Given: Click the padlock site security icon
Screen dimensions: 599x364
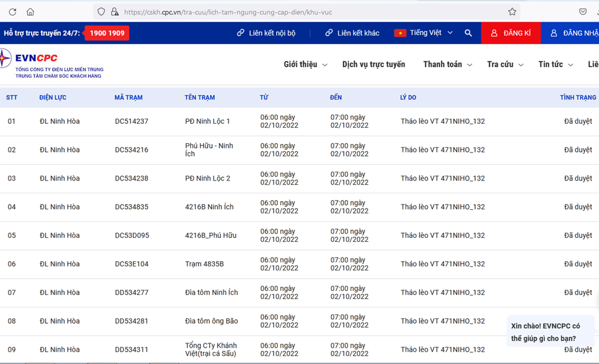Looking at the screenshot, I should click(114, 12).
